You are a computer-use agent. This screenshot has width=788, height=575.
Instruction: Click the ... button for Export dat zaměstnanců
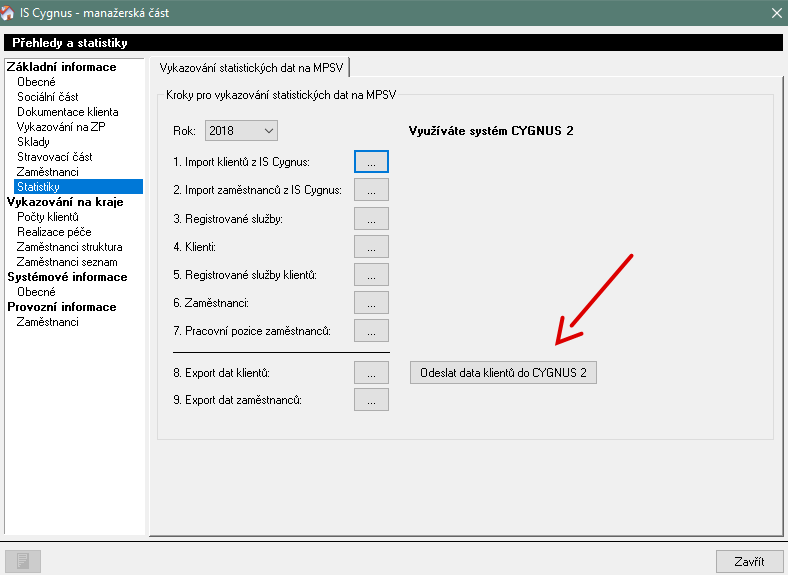pos(371,400)
